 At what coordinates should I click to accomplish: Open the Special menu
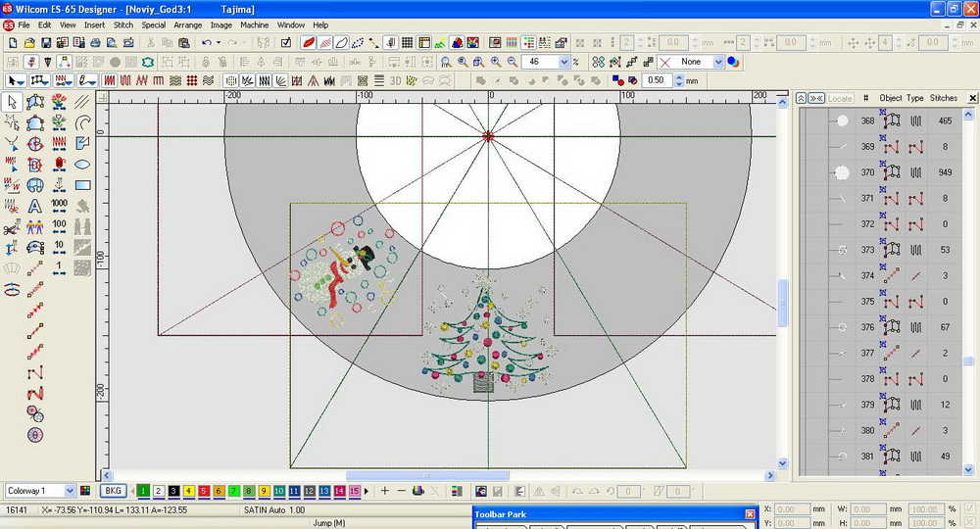point(153,25)
